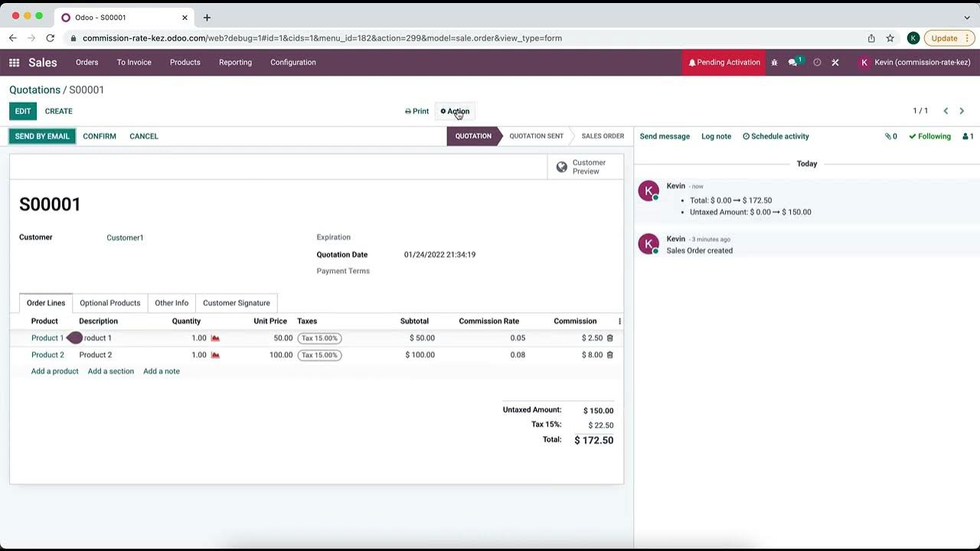Sort by Commission Rate column header
Image resolution: width=980 pixels, height=551 pixels.
point(488,321)
